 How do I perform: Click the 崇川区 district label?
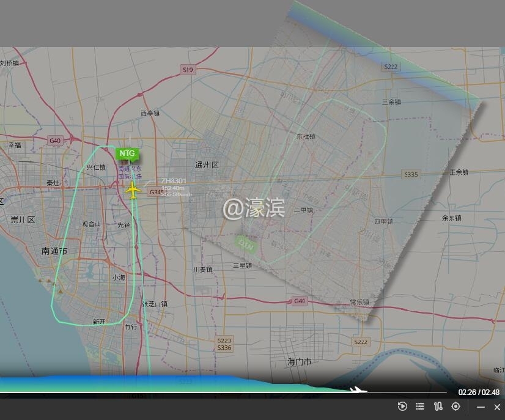tap(23, 219)
